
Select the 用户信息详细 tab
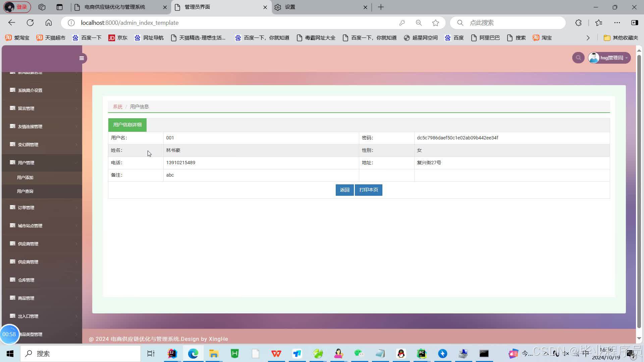pyautogui.click(x=127, y=125)
